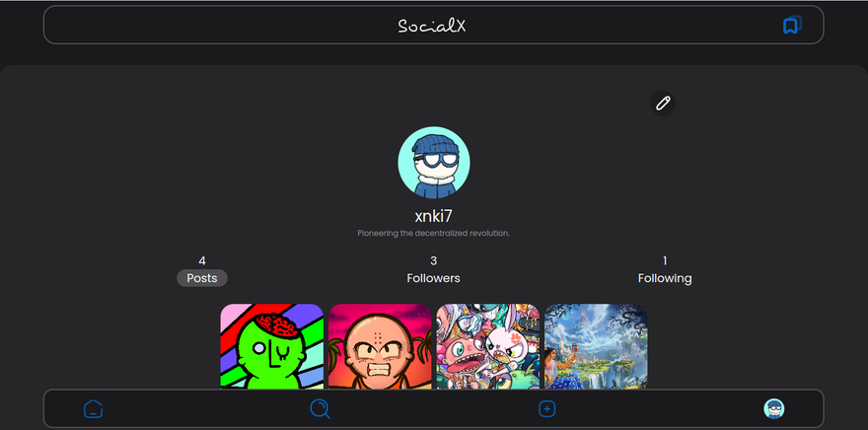Open saved bookmarks icon in header

point(792,25)
